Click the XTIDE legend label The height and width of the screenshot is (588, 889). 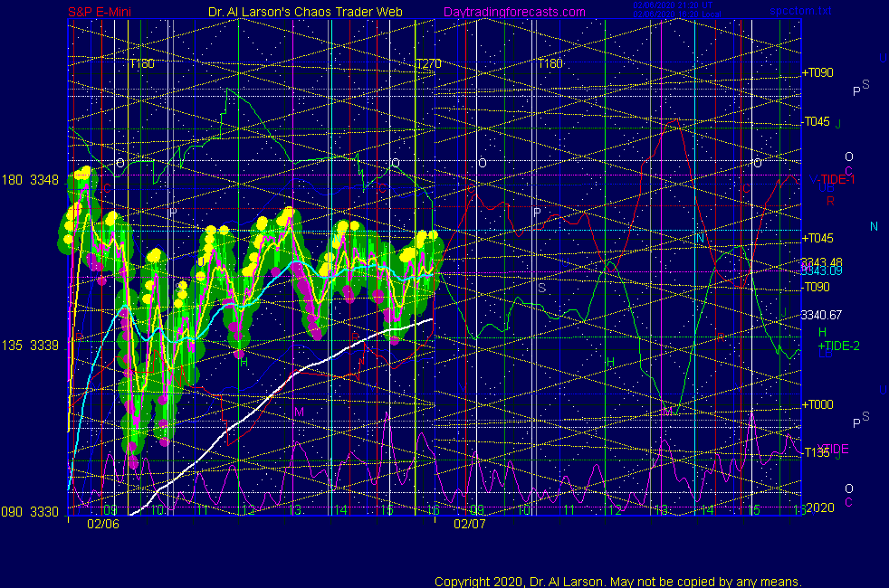[833, 449]
